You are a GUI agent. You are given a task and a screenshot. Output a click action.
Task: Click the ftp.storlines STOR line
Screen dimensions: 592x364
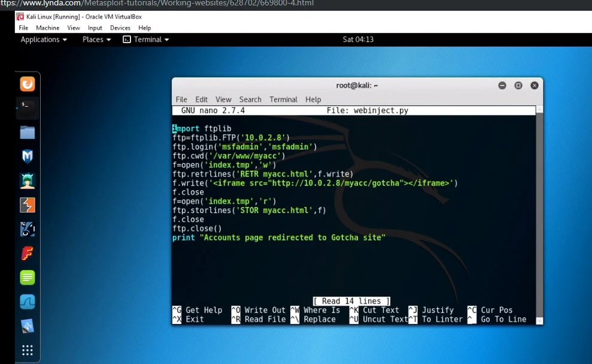(249, 210)
